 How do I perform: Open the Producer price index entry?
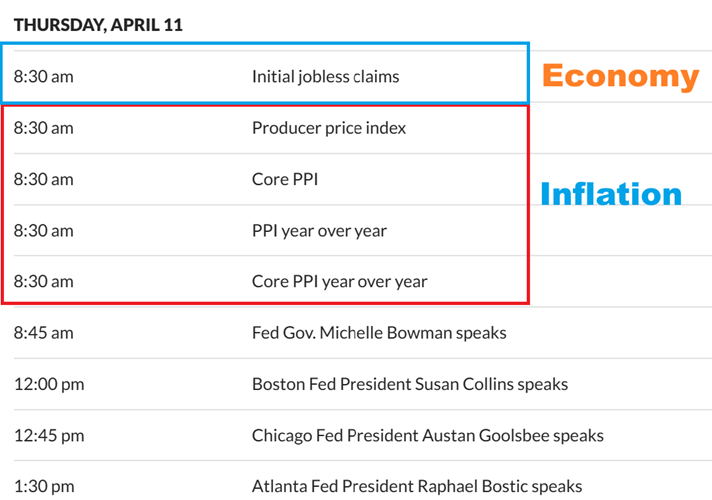pos(329,128)
